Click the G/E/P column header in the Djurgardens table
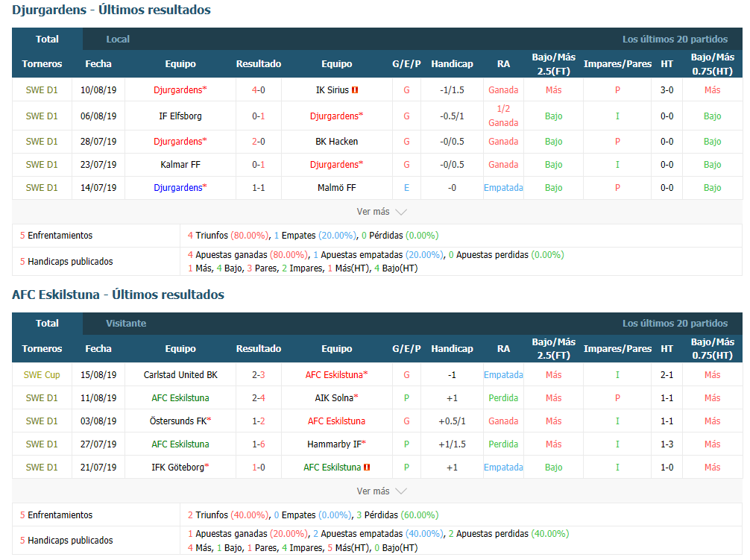This screenshot has height=560, width=750. coord(406,64)
